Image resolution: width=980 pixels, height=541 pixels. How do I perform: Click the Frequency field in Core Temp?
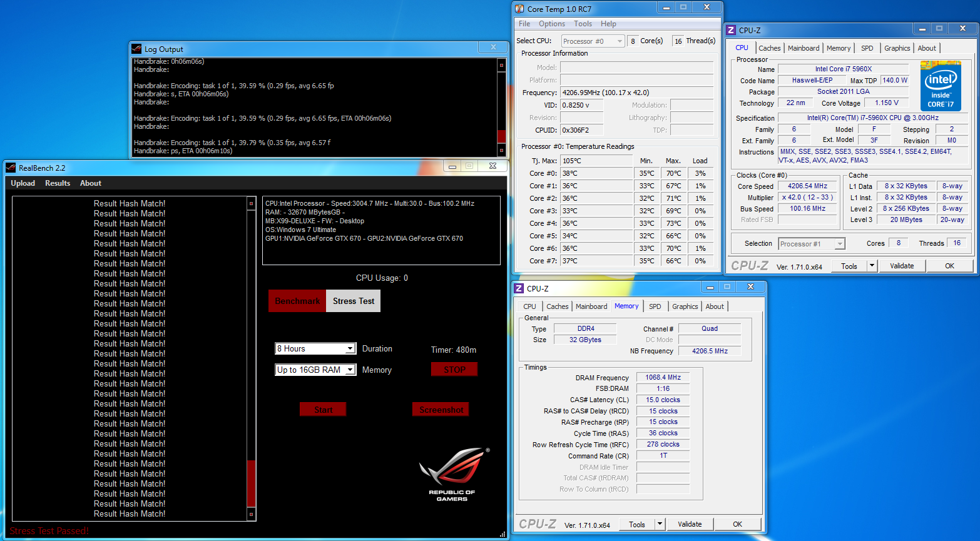point(636,93)
